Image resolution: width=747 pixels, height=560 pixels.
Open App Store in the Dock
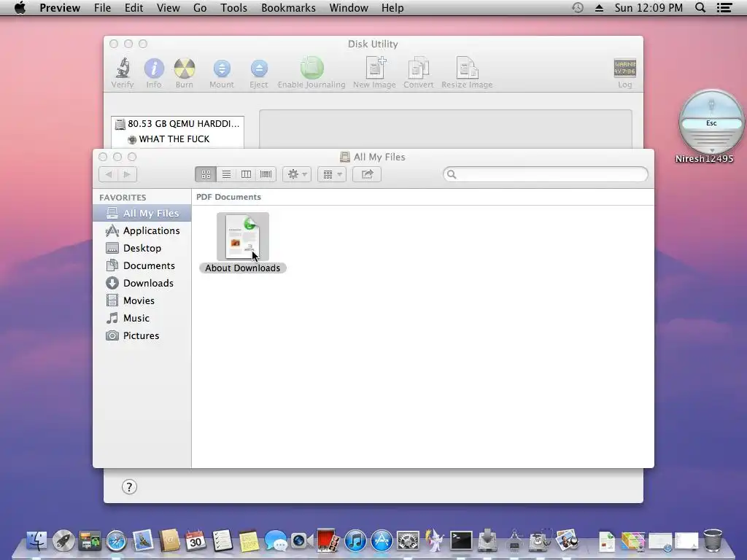coord(382,541)
